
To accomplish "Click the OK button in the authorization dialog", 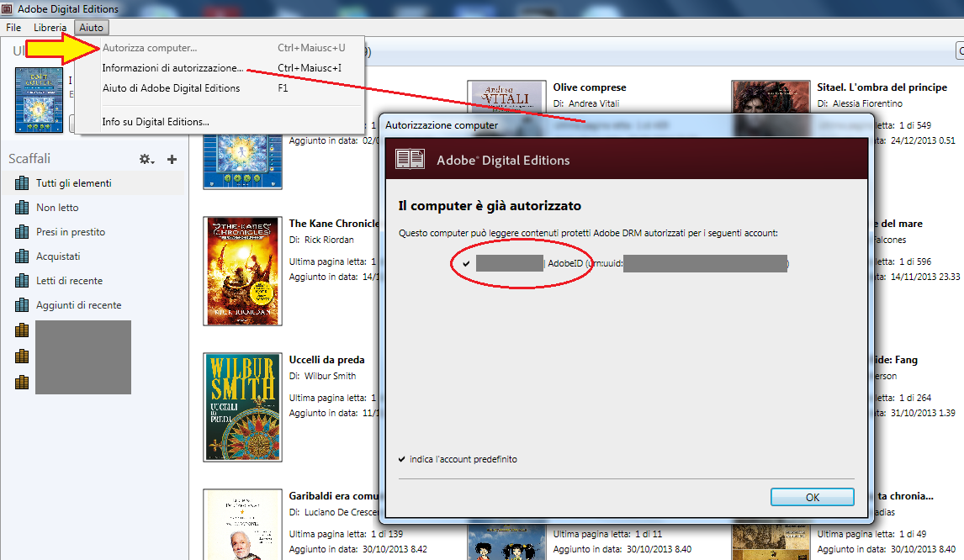I will point(811,496).
